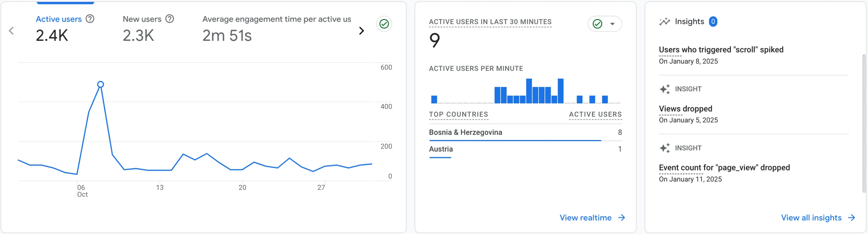Click the sparkle icon above Views dropped
Image resolution: width=868 pixels, height=234 pixels.
click(664, 89)
